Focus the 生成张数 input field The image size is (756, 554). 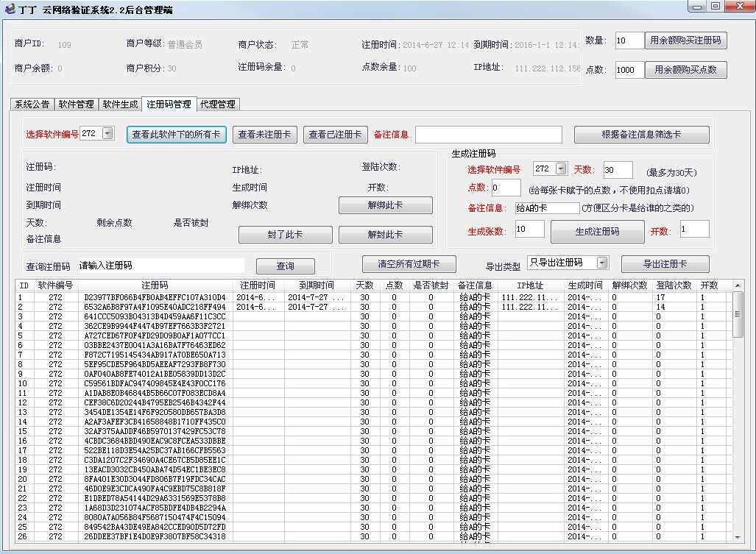[529, 229]
